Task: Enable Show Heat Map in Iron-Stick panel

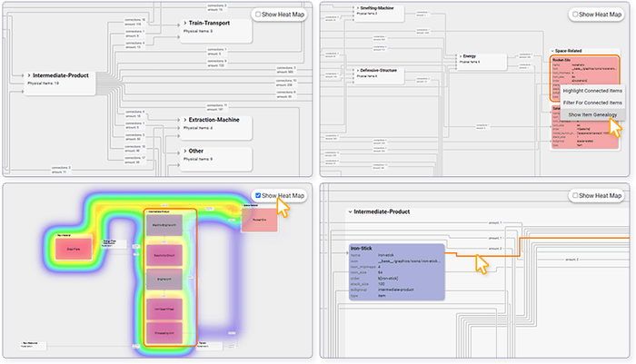Action: 575,195
